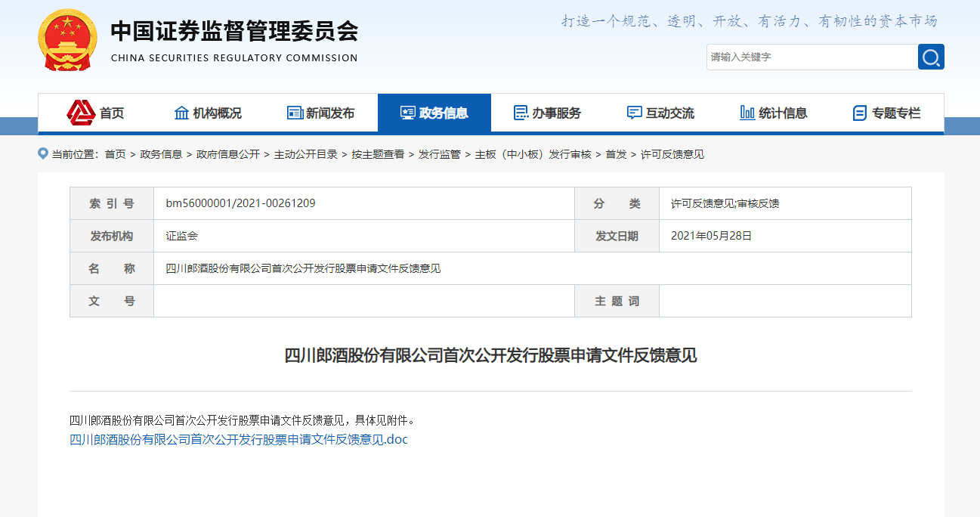Screen dimensions: 980x517
Task: Click the 发文日期 label cell
Action: 617,236
